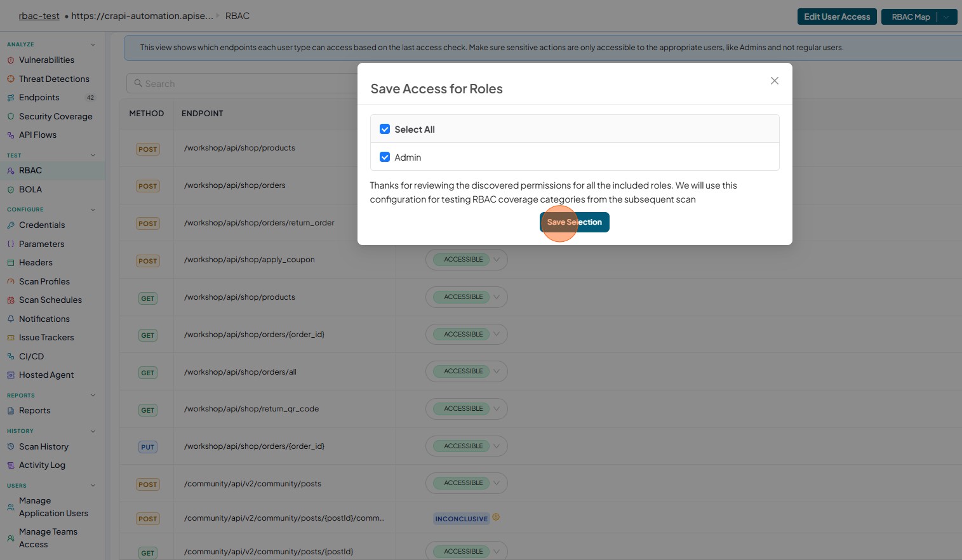Close the Save Access for Roles dialog
The image size is (962, 560).
pyautogui.click(x=775, y=81)
